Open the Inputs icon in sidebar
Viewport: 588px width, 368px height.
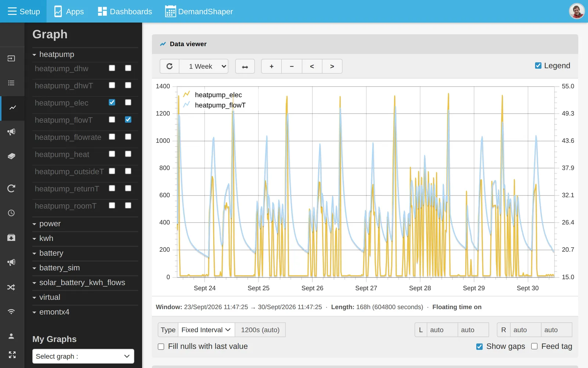tap(11, 59)
